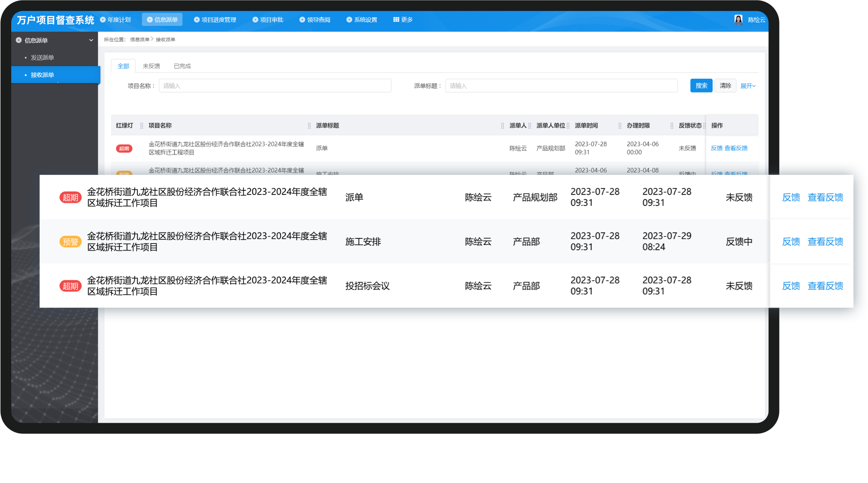Click the username 陈绘云 in header
The width and height of the screenshot is (868, 483).
757,20
